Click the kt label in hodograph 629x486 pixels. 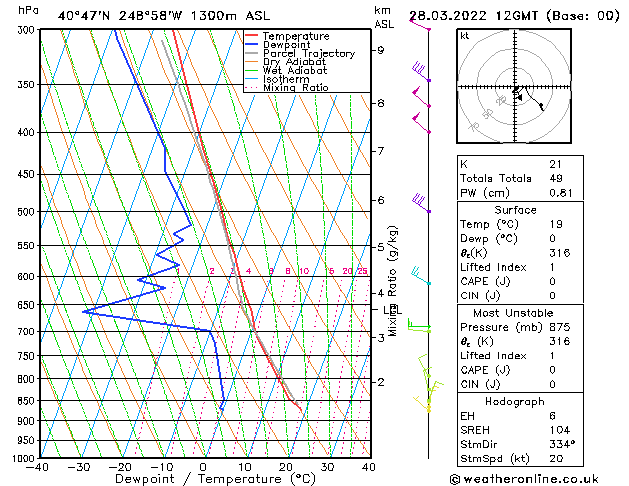[x=465, y=36]
